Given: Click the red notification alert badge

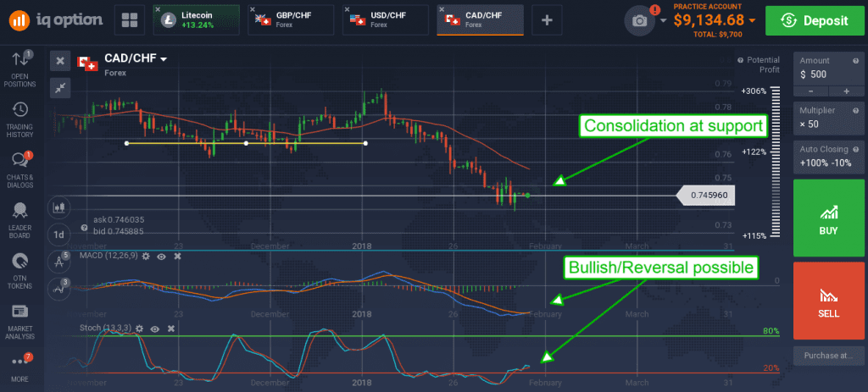Looking at the screenshot, I should pos(655,9).
